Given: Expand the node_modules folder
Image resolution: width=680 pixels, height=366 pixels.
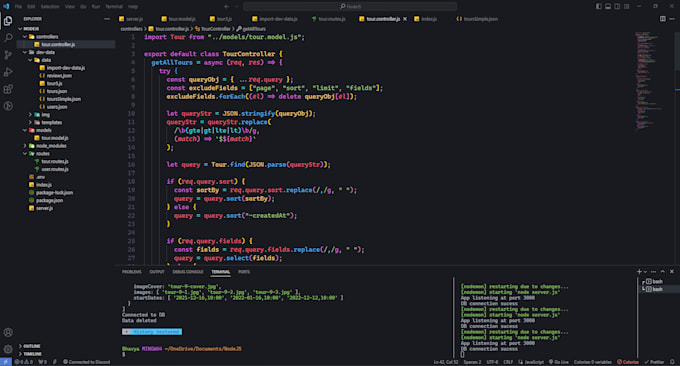Looking at the screenshot, I should (x=25, y=146).
